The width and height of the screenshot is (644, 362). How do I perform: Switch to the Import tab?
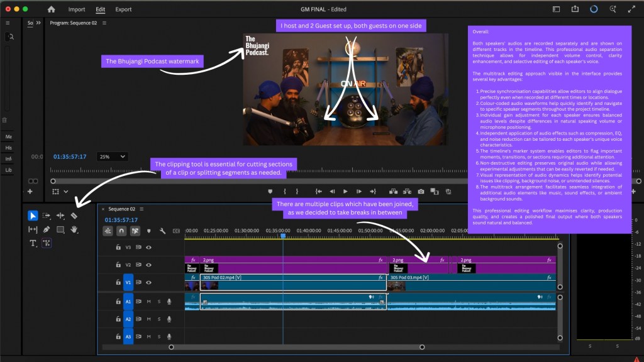pos(77,9)
